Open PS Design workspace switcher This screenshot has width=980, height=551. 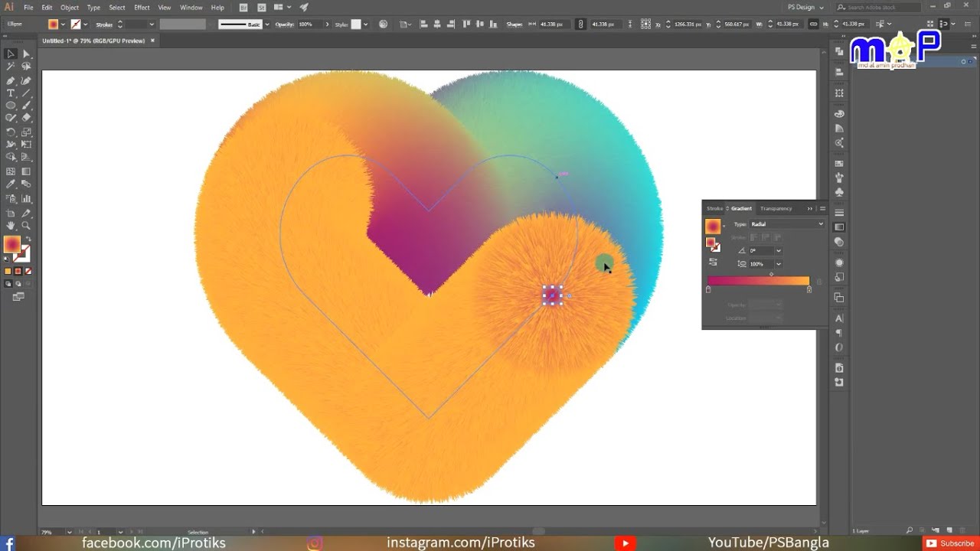pyautogui.click(x=805, y=7)
